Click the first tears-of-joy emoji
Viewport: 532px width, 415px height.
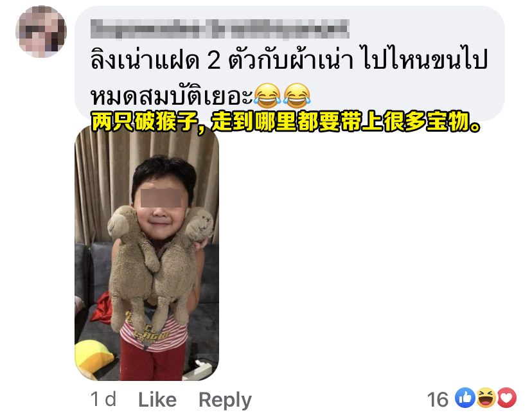pos(267,95)
